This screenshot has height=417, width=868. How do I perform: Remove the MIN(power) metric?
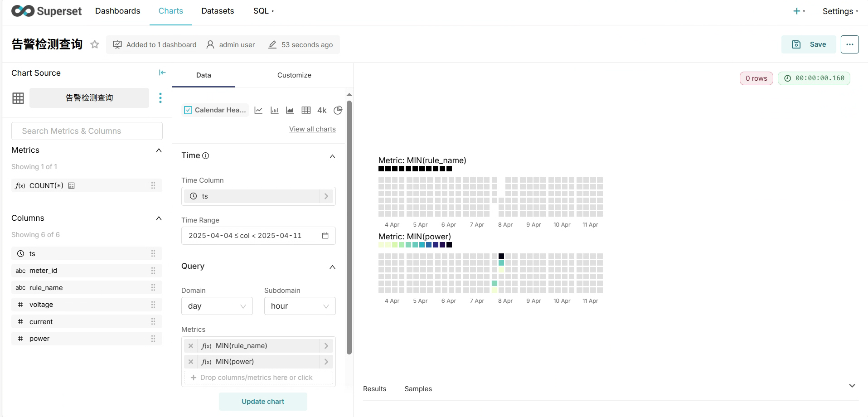[x=191, y=362]
